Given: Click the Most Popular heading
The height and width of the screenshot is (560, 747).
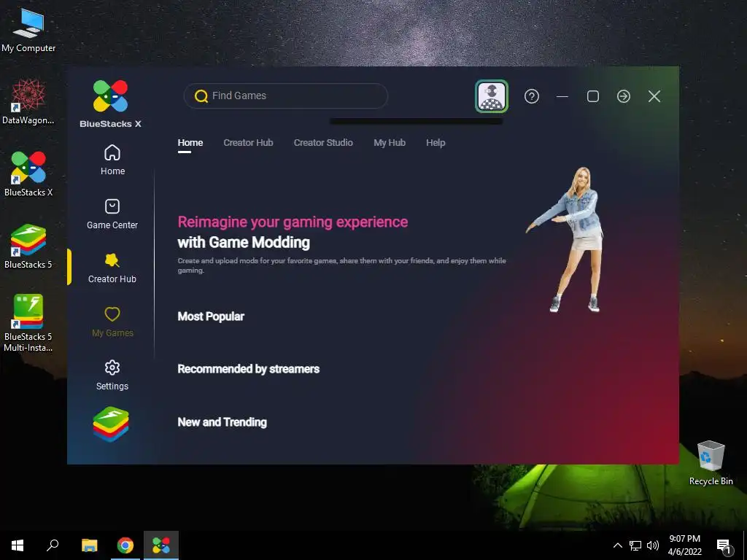Looking at the screenshot, I should coord(211,316).
